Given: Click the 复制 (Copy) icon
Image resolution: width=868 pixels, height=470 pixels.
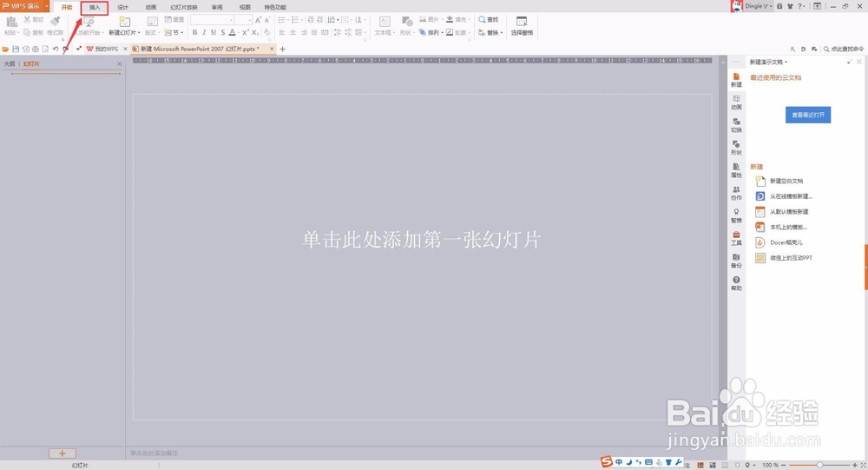Looking at the screenshot, I should click(28, 33).
